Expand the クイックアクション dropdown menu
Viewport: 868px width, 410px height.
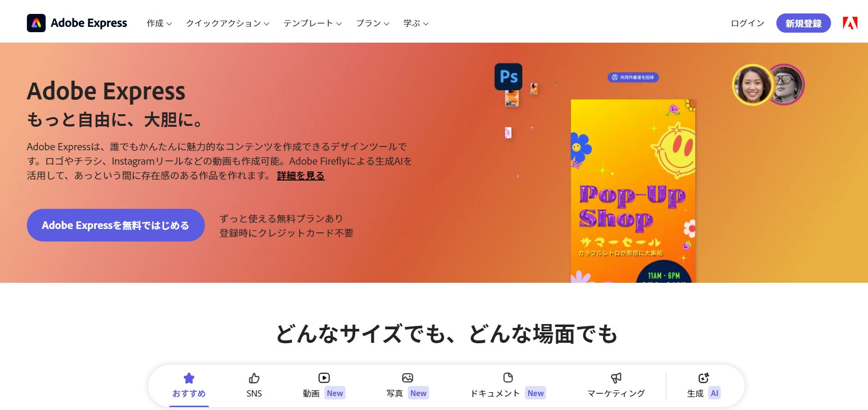(228, 23)
